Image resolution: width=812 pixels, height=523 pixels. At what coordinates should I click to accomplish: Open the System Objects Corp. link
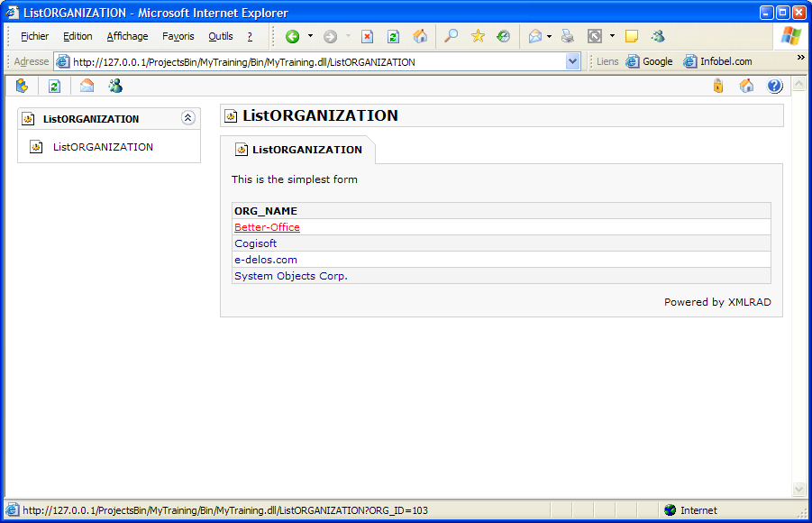(290, 276)
